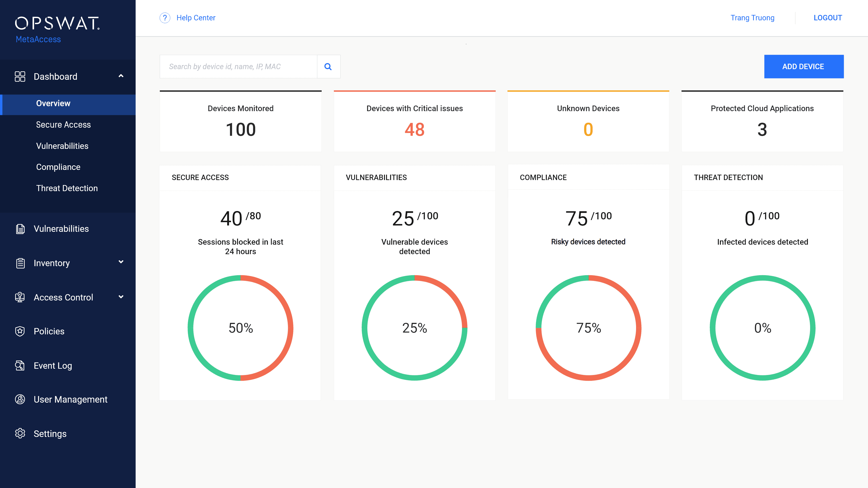The image size is (868, 488).
Task: Click the Event Log search-document icon
Action: 20,365
